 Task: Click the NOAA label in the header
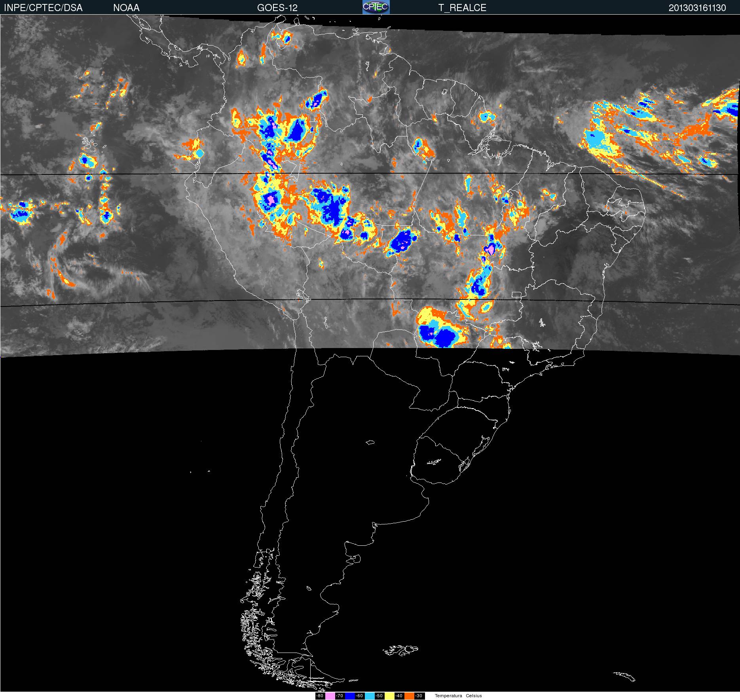pyautogui.click(x=126, y=8)
